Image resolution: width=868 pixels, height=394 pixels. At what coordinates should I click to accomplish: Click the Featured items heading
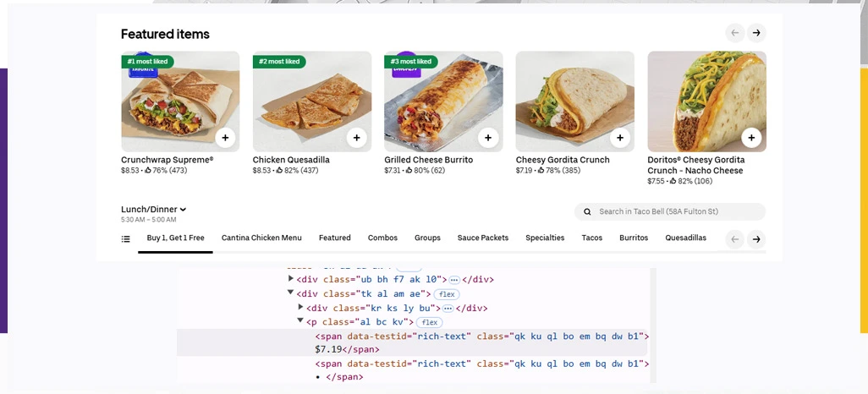165,35
